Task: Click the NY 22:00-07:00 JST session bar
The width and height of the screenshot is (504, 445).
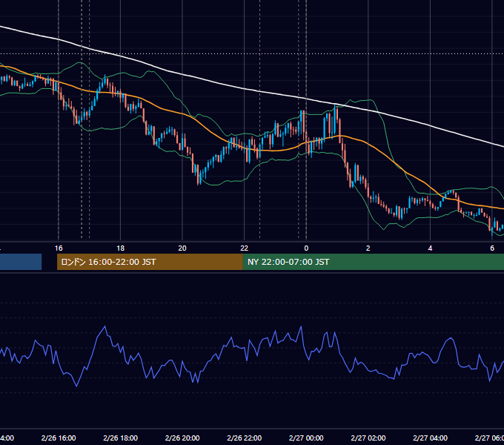Action: click(x=374, y=262)
